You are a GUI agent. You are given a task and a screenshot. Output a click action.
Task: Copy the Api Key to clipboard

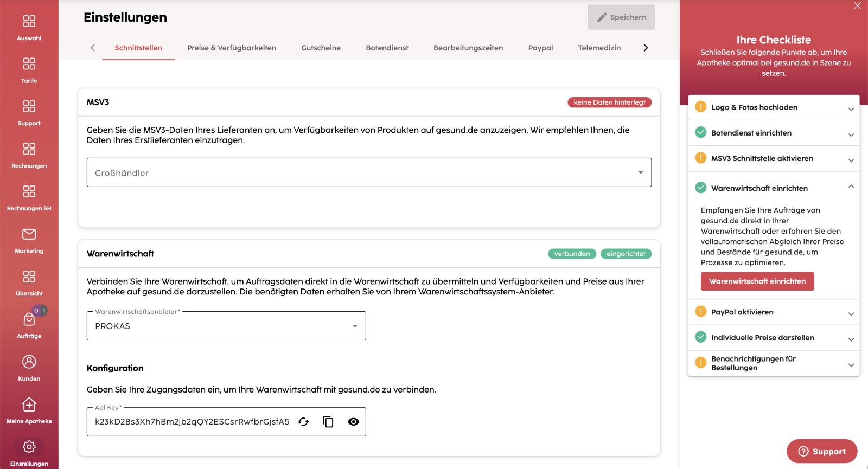[328, 422]
